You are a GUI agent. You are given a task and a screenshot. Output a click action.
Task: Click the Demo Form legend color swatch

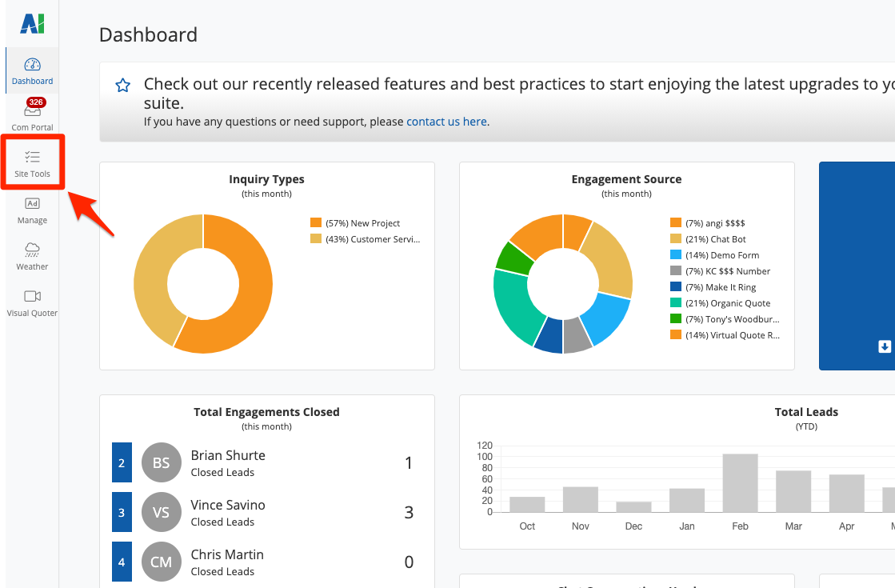pyautogui.click(x=676, y=255)
